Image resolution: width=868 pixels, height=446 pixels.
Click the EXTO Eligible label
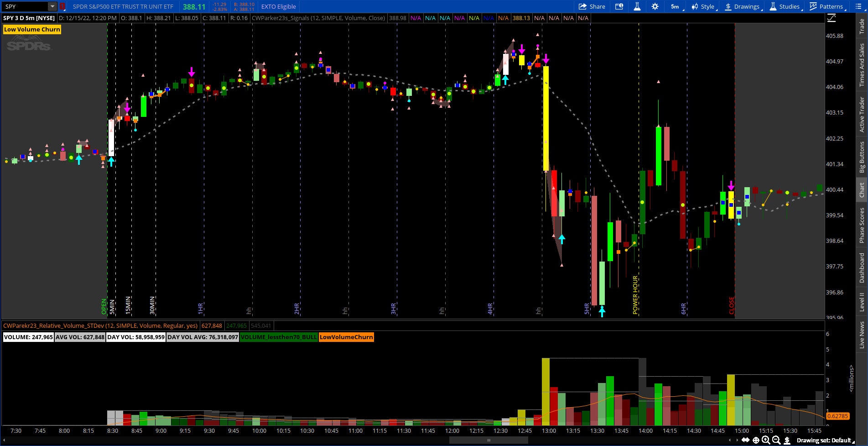click(278, 6)
